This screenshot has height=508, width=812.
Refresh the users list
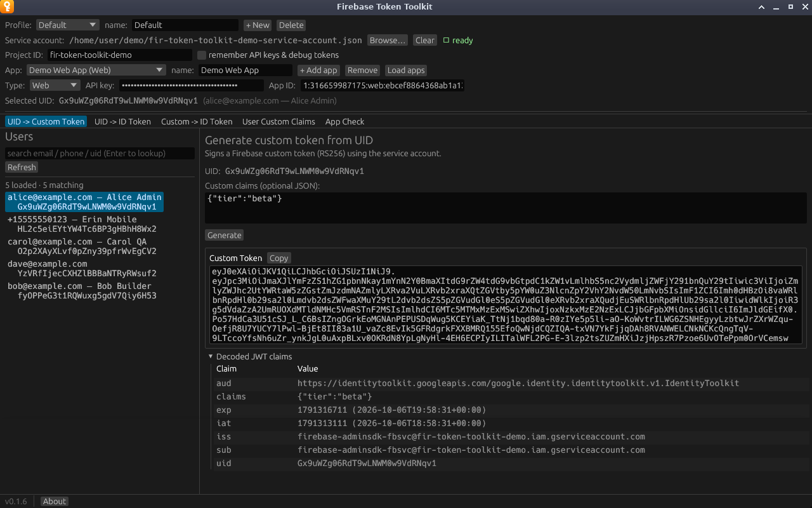coord(22,167)
